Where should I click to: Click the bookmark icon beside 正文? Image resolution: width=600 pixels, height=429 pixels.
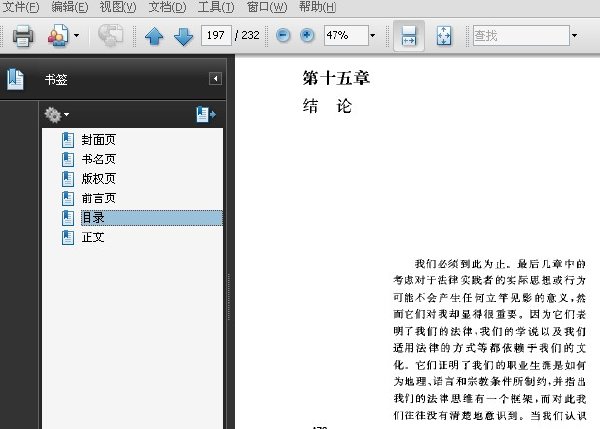pos(68,237)
